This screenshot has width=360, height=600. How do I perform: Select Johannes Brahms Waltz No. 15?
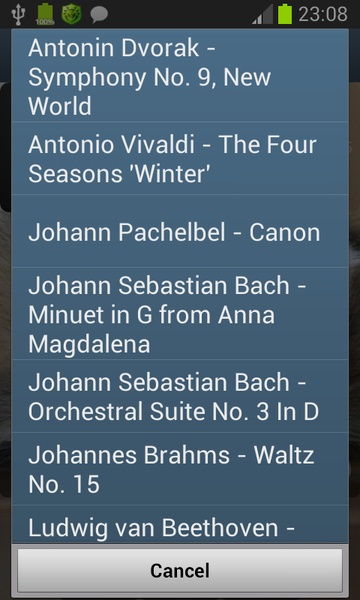tap(180, 469)
